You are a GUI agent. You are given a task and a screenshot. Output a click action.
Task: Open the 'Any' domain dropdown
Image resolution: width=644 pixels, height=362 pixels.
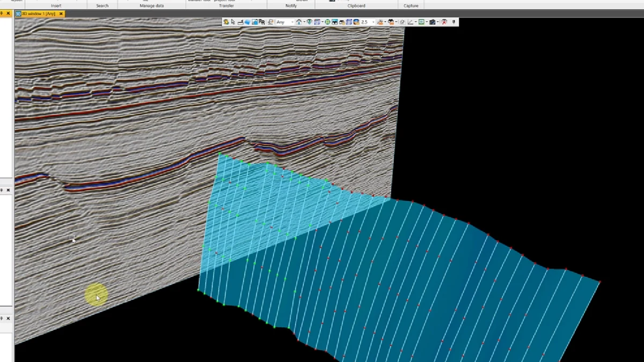tap(285, 22)
